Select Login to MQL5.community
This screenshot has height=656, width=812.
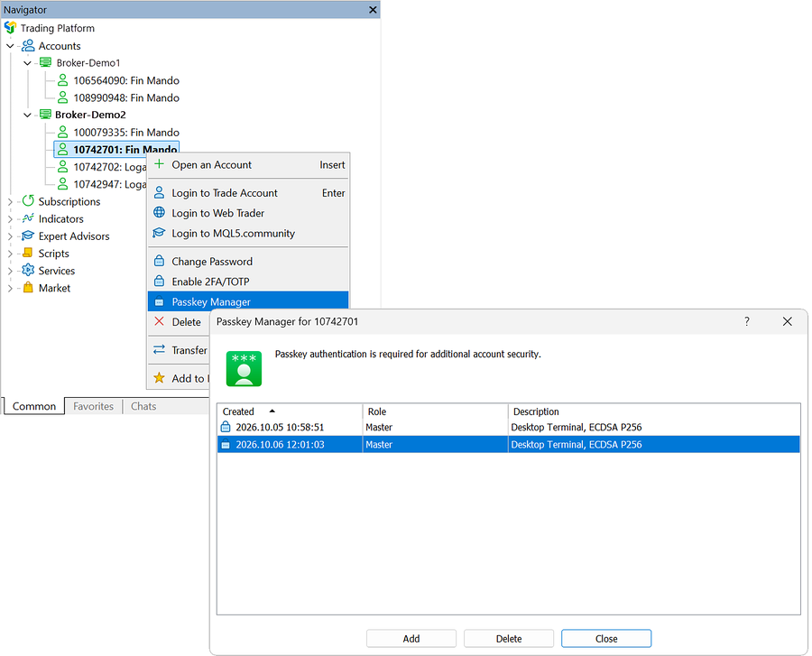click(x=249, y=233)
